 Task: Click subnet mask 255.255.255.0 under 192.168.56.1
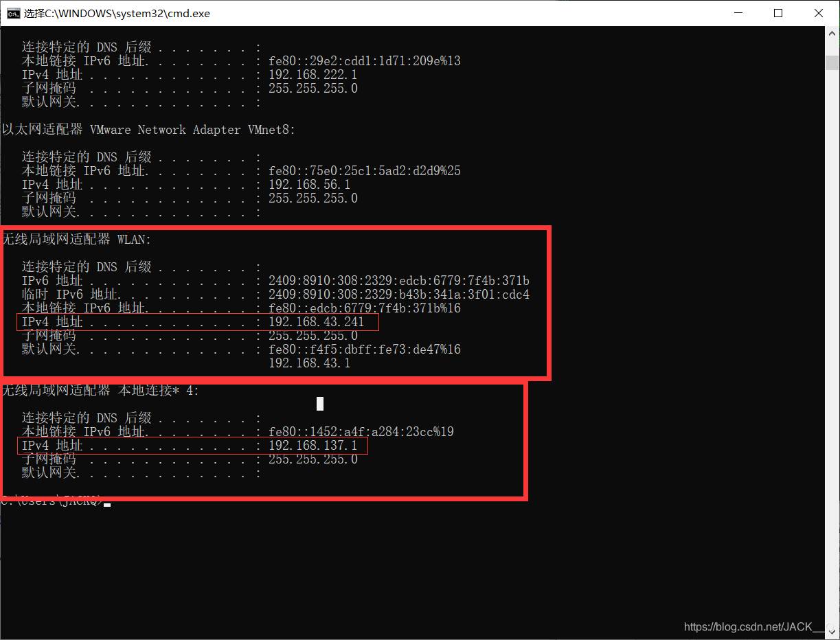click(x=313, y=198)
